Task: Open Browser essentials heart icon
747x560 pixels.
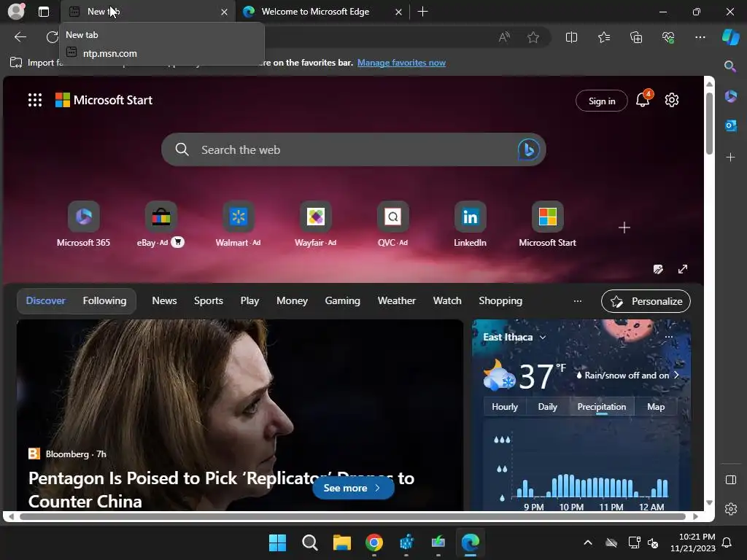Action: pyautogui.click(x=668, y=37)
